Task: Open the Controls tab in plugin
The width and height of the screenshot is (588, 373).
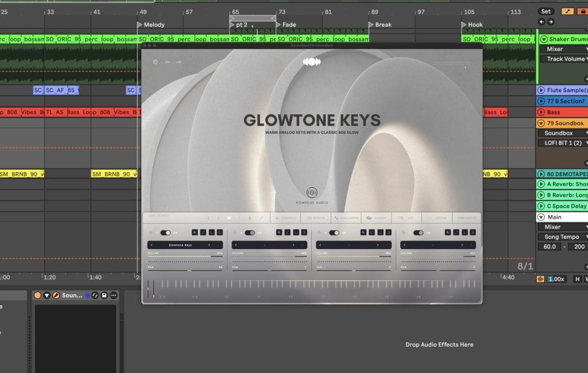Action: (x=286, y=218)
